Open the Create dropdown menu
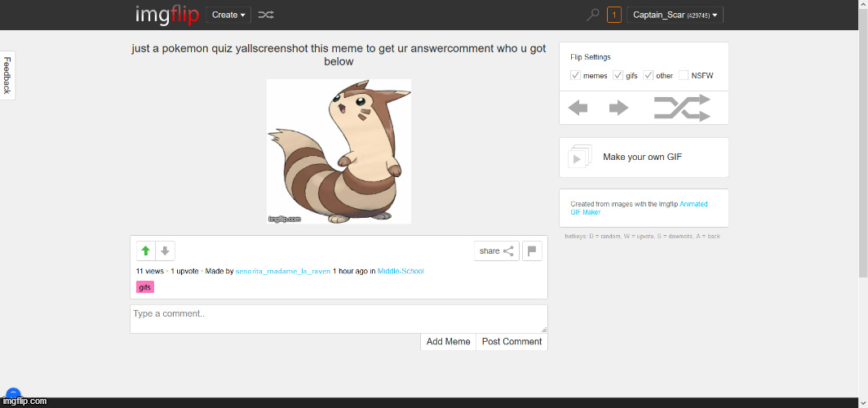Screen dimensions: 868x408 click(228, 15)
